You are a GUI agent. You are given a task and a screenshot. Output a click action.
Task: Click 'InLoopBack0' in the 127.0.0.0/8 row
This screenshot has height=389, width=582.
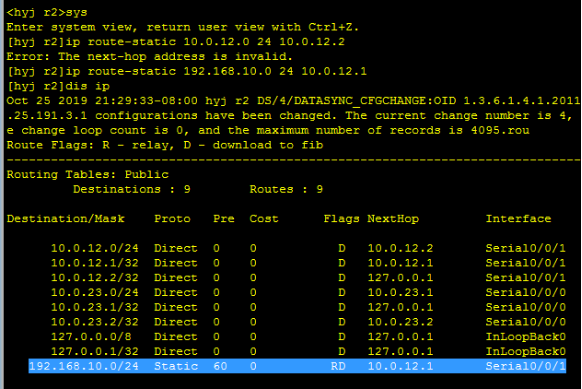526,337
